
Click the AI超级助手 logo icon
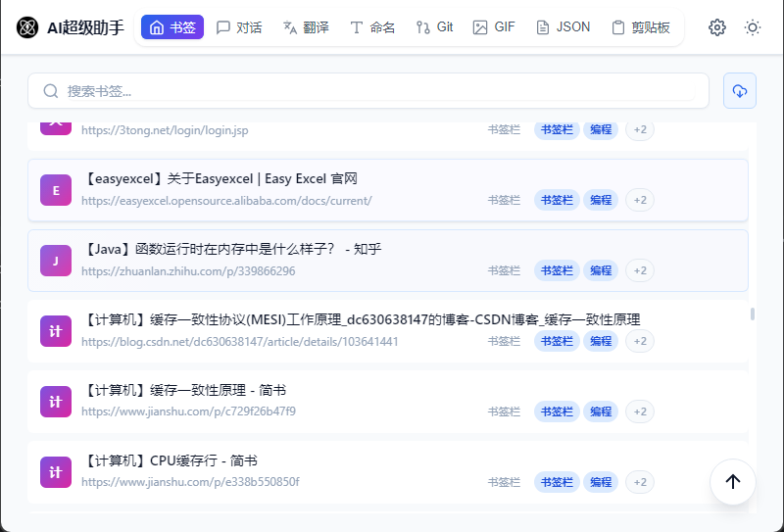[x=27, y=27]
